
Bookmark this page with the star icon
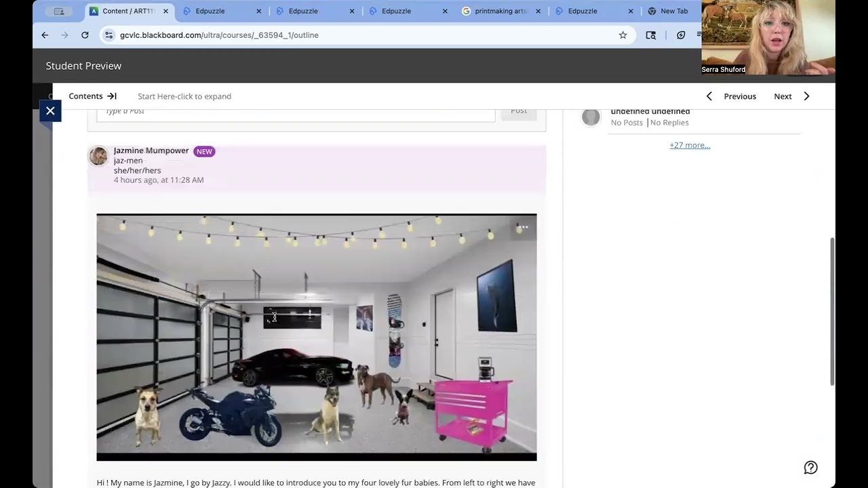(623, 35)
